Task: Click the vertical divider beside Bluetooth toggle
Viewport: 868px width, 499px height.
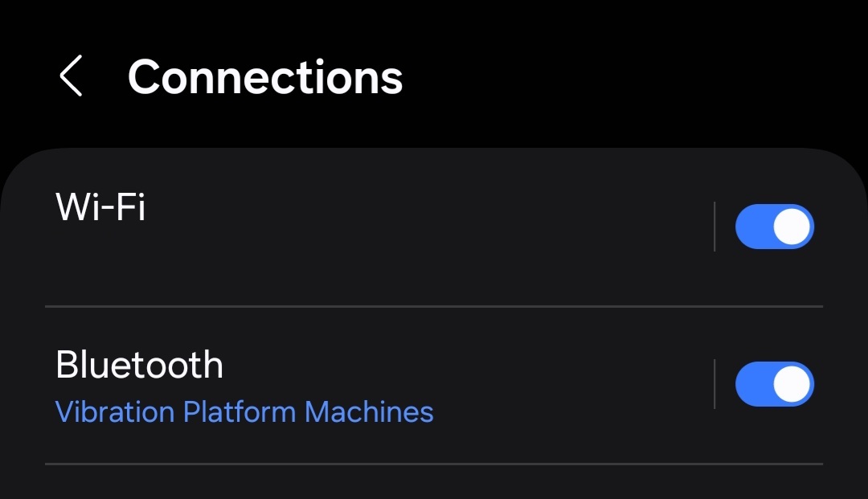Action: (714, 384)
